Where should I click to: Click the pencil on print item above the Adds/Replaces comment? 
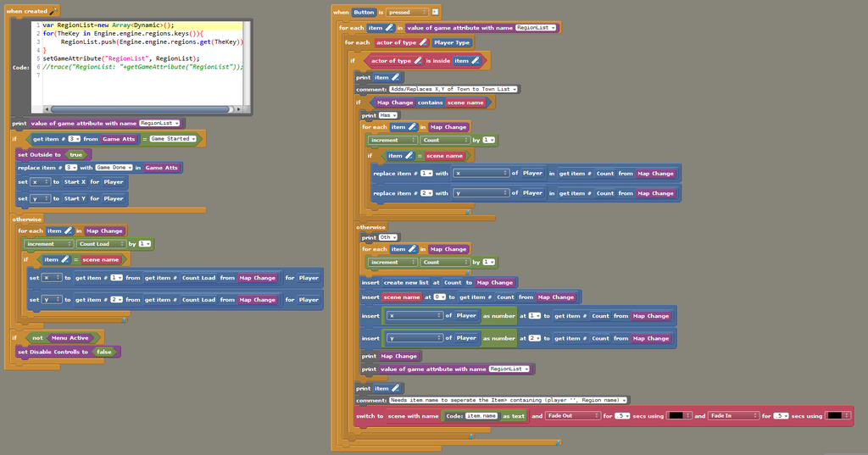coord(395,77)
